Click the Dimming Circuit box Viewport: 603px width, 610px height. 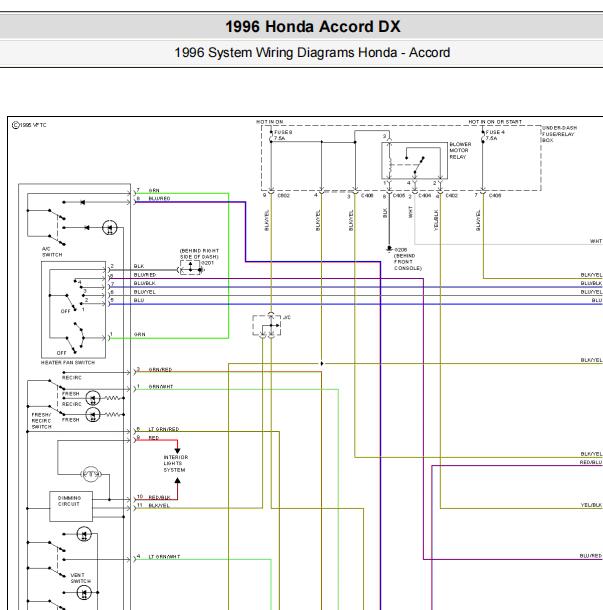(71, 506)
